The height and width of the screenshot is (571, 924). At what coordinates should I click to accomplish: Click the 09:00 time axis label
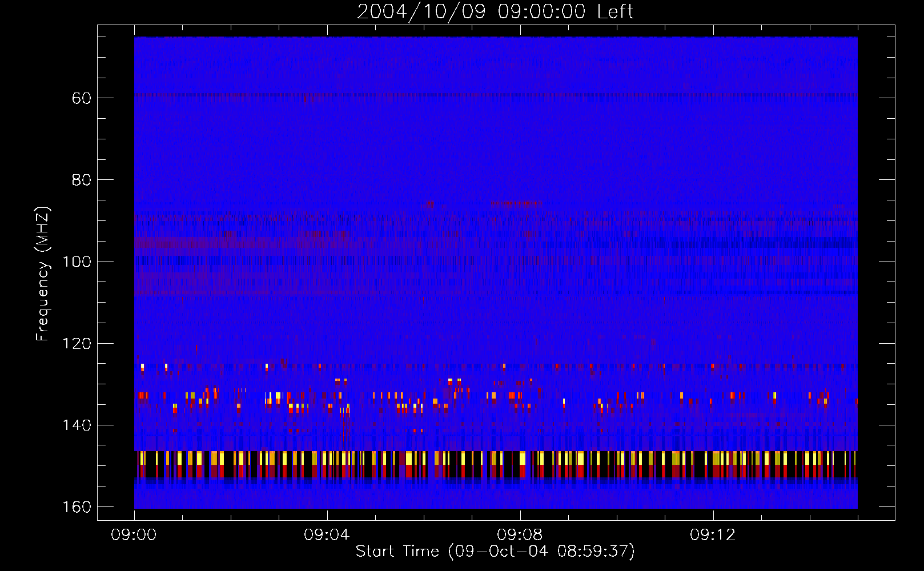click(134, 535)
